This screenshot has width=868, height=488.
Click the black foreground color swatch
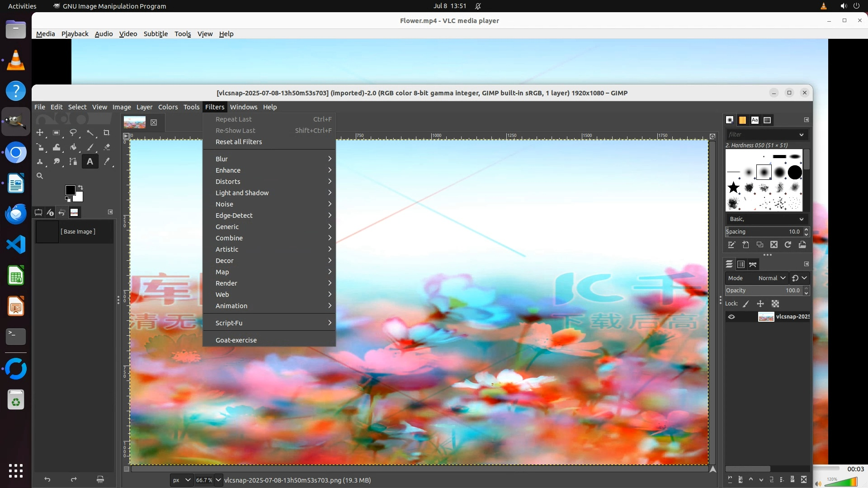(x=70, y=190)
